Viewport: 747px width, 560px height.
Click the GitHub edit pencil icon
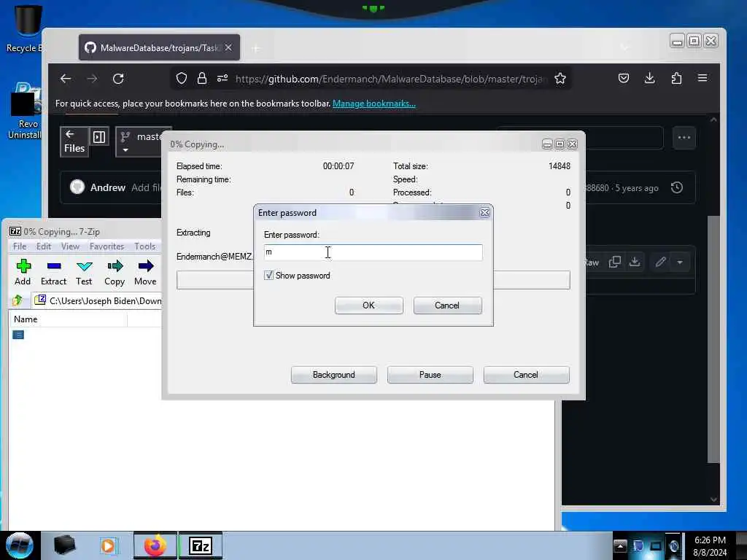point(660,262)
